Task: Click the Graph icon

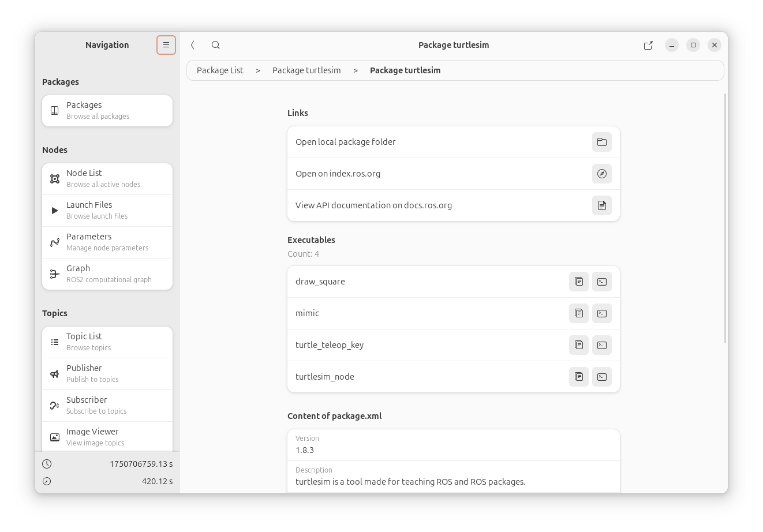Action: click(x=55, y=274)
